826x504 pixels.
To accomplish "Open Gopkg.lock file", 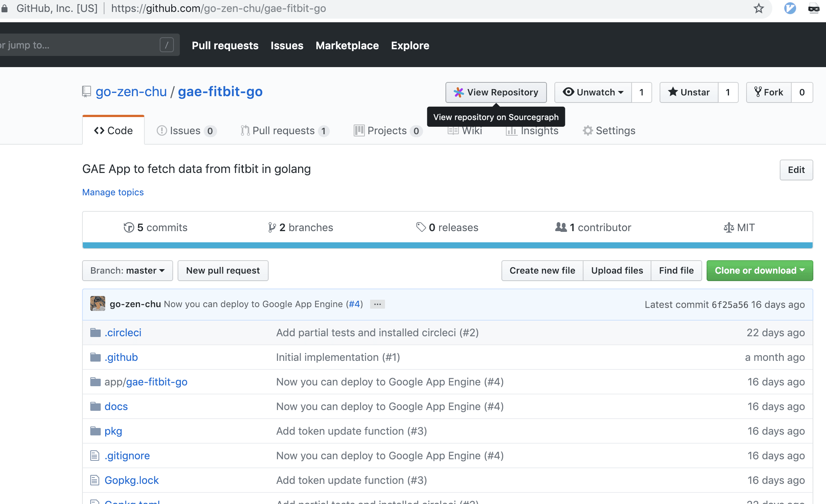I will pyautogui.click(x=131, y=480).
